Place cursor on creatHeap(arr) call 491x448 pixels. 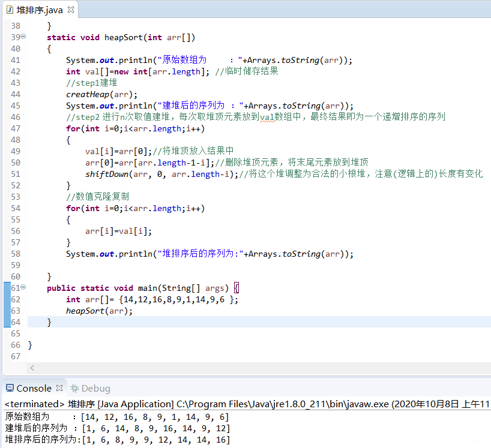click(102, 94)
